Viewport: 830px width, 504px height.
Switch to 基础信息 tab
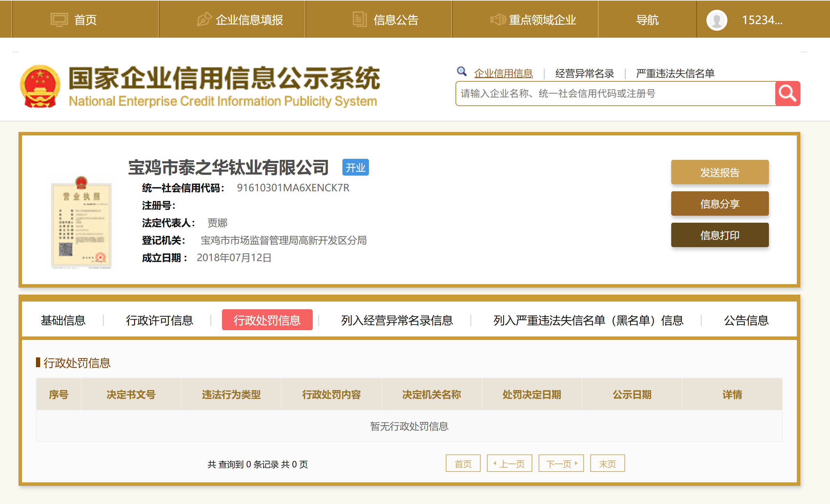pyautogui.click(x=63, y=320)
